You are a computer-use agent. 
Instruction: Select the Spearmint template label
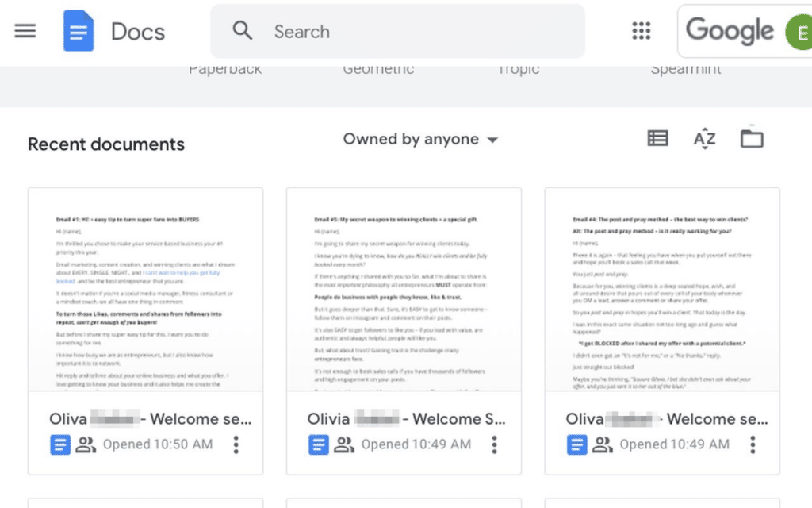tap(686, 70)
